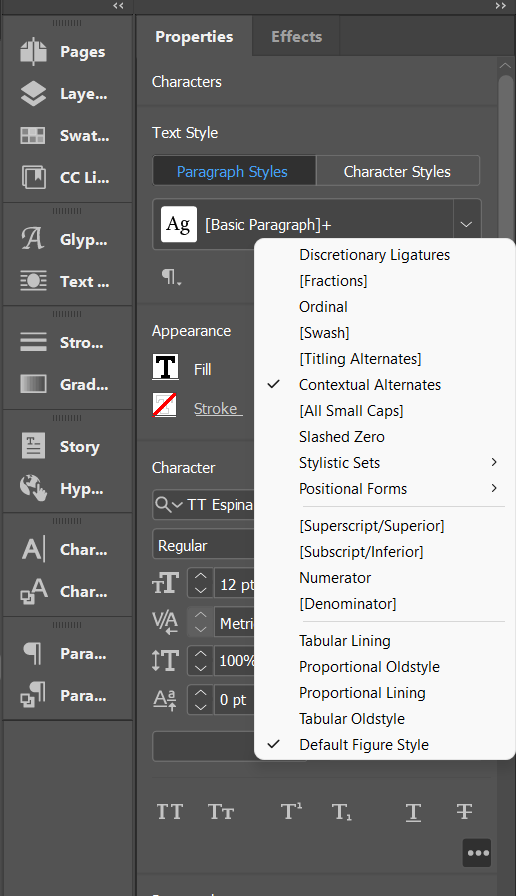Open the Text Wrap panel icon

pyautogui.click(x=33, y=281)
